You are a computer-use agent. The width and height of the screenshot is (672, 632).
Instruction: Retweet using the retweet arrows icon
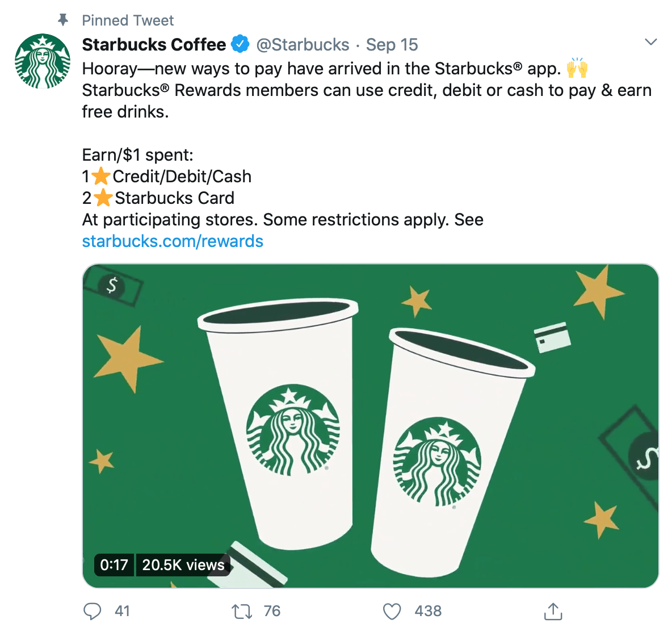click(242, 612)
